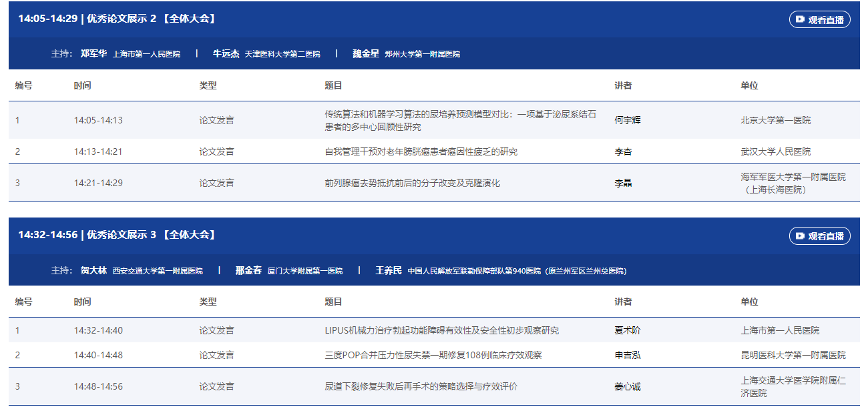This screenshot has width=868, height=413.
Task: Select session header 14:05-14:29 优秀论文展示 2
Action: [118, 19]
